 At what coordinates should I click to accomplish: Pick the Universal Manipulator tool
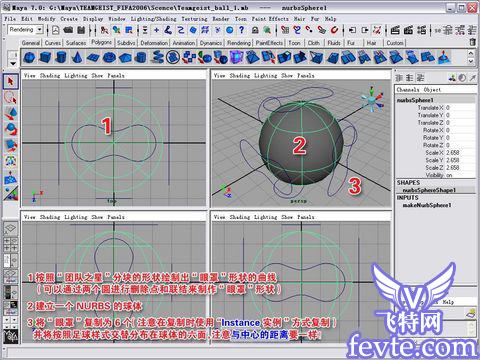11,161
